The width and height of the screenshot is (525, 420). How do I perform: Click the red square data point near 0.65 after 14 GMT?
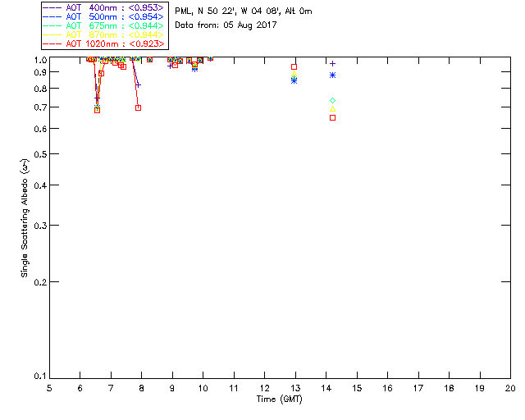(x=332, y=117)
